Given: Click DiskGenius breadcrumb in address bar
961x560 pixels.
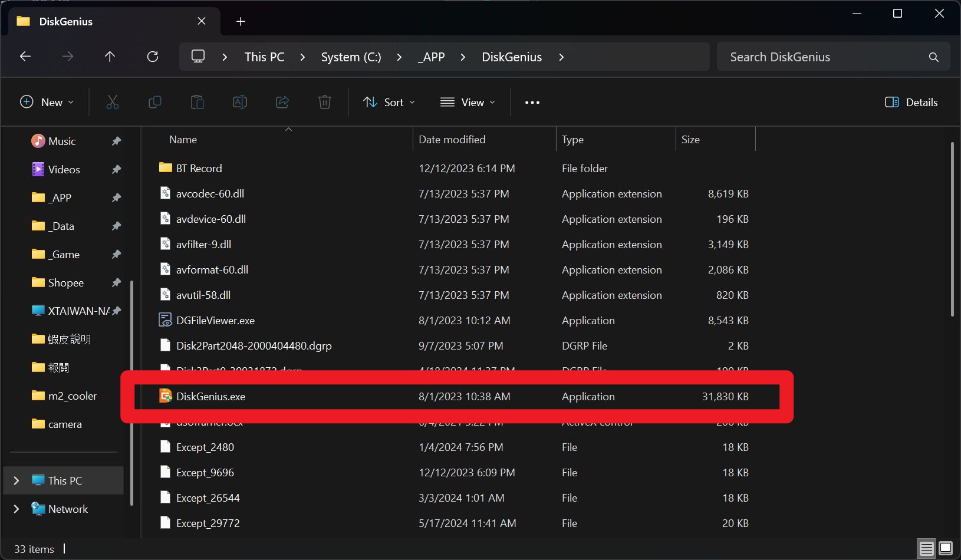Looking at the screenshot, I should (512, 57).
